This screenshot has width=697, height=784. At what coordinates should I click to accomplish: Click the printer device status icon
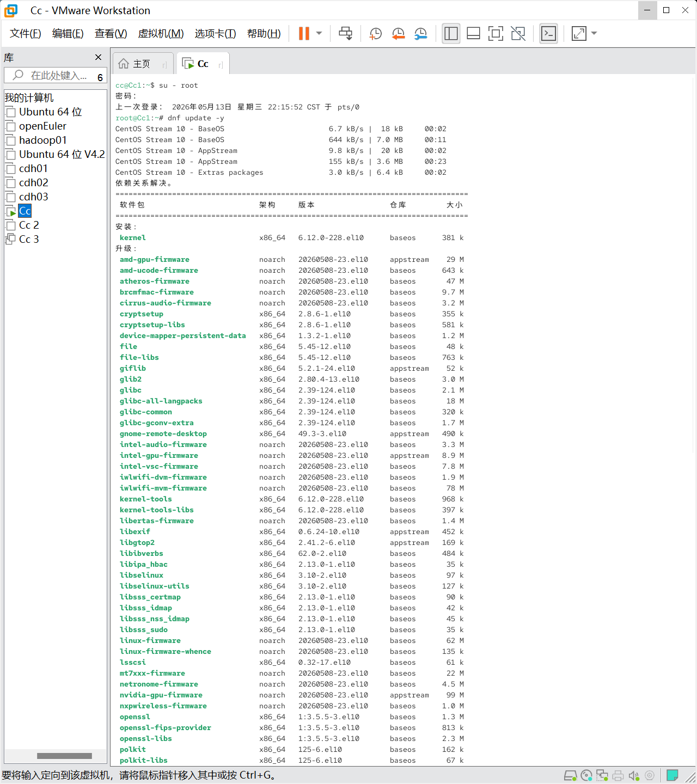tap(618, 775)
